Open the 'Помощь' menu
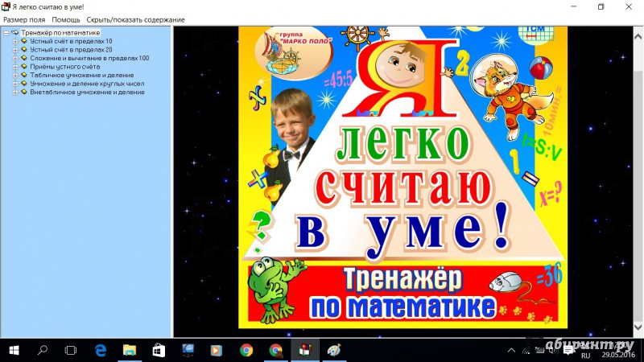Image resolution: width=644 pixels, height=362 pixels. (x=66, y=19)
